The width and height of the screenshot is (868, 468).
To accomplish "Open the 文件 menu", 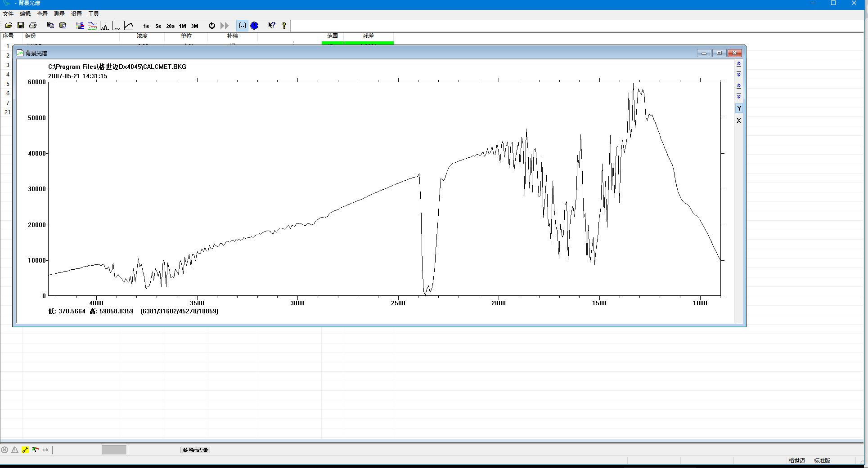I will [x=8, y=14].
